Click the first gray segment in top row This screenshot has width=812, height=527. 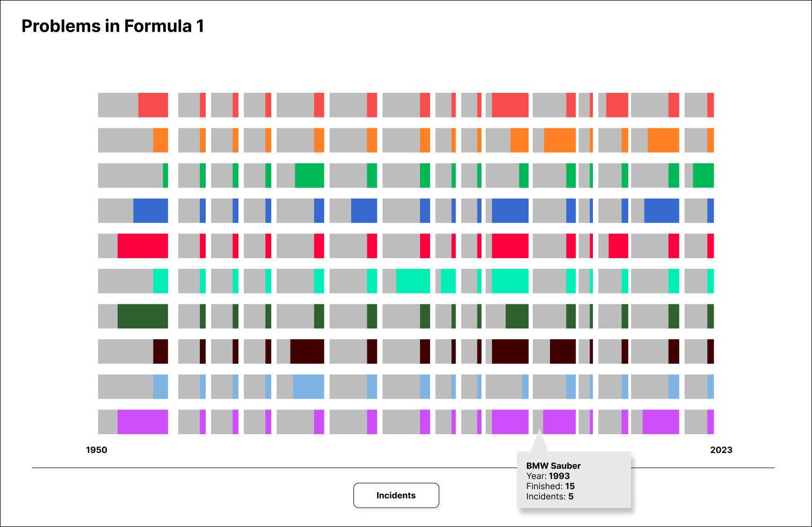[x=118, y=105]
